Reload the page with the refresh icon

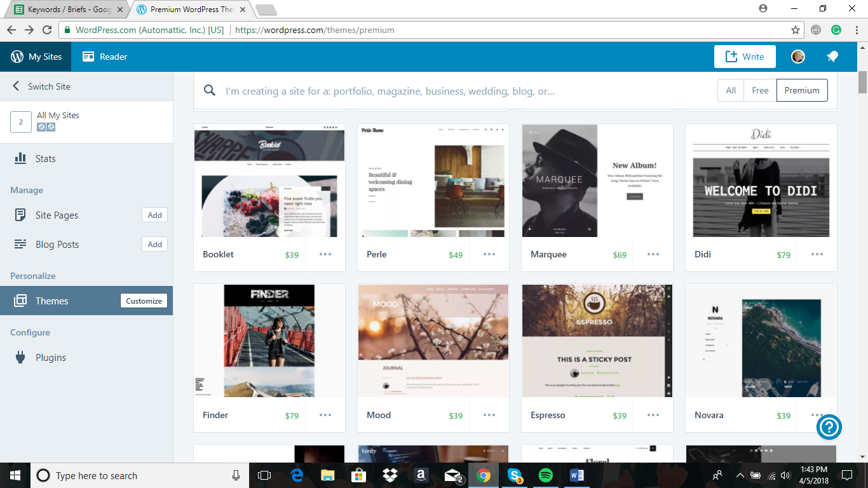(47, 30)
